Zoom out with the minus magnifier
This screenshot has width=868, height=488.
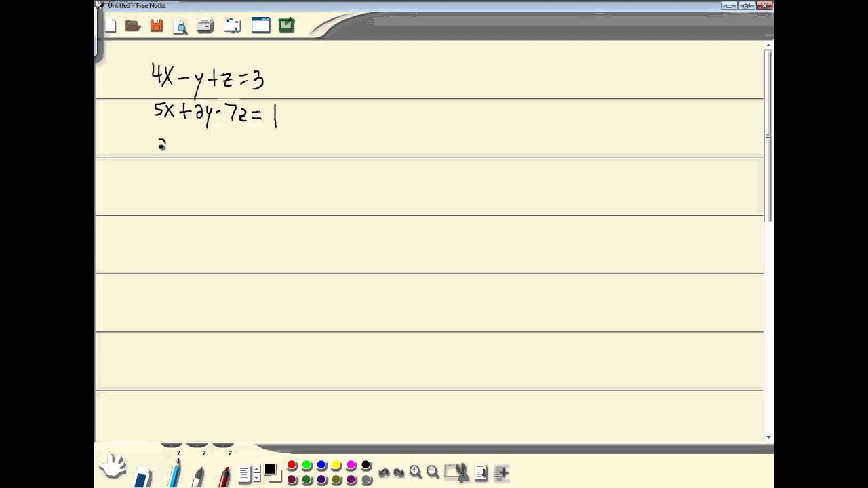(432, 472)
